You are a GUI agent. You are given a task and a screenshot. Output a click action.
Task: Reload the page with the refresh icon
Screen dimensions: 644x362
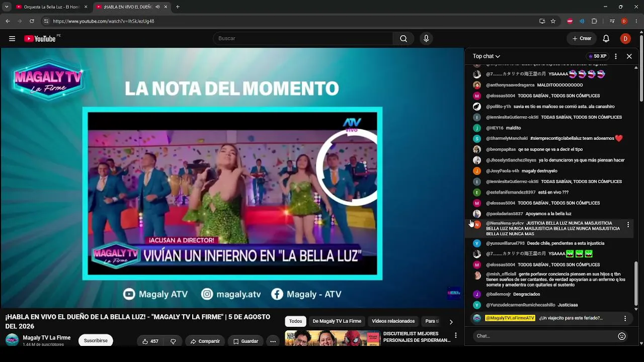(32, 21)
